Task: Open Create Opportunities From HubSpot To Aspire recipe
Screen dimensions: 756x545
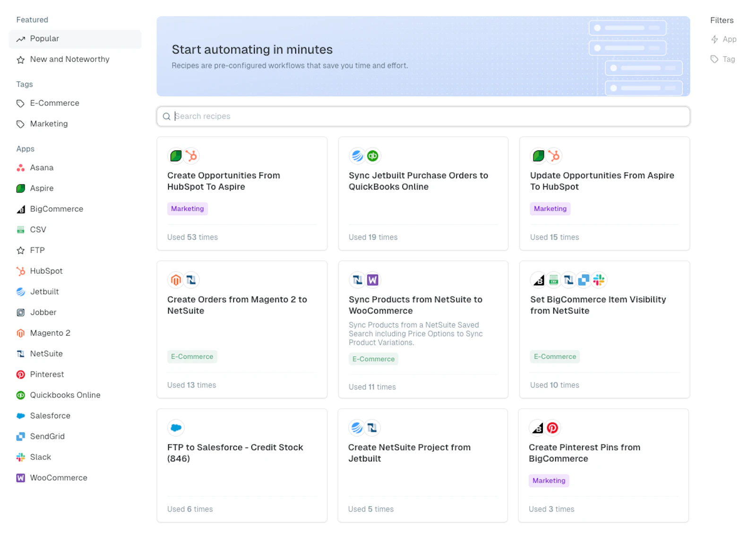Action: click(x=242, y=194)
